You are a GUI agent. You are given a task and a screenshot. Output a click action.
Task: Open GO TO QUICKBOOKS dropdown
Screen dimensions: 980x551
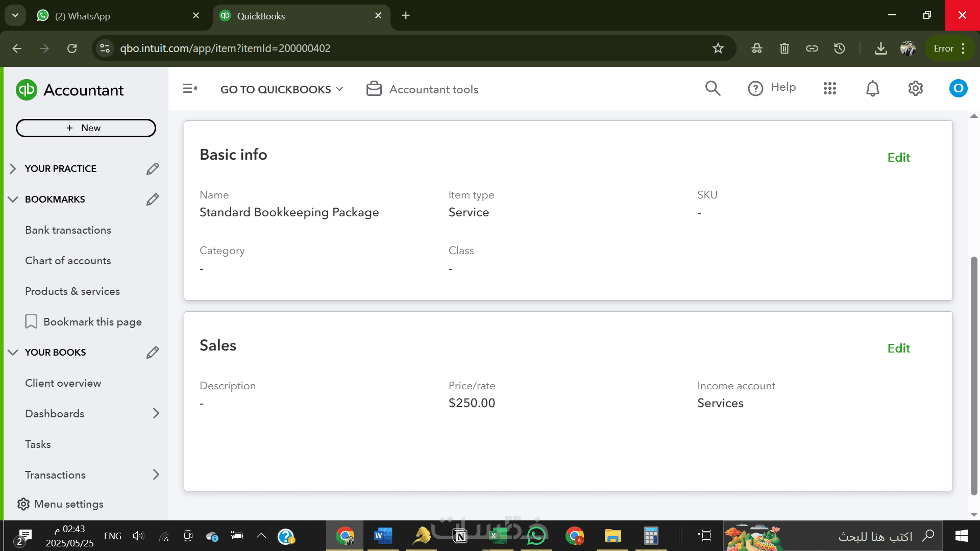(281, 89)
